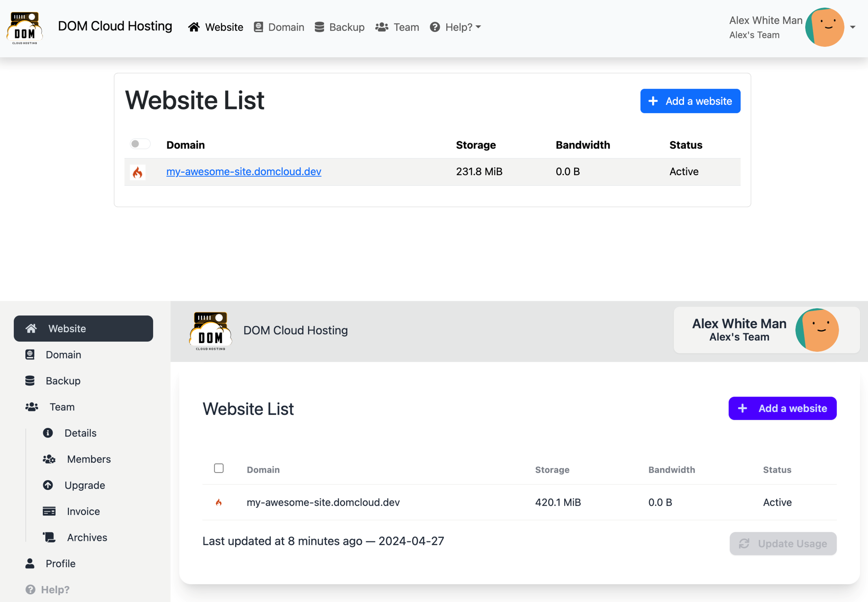Check the select-all checkbox in lower table
This screenshot has width=868, height=602.
click(219, 468)
